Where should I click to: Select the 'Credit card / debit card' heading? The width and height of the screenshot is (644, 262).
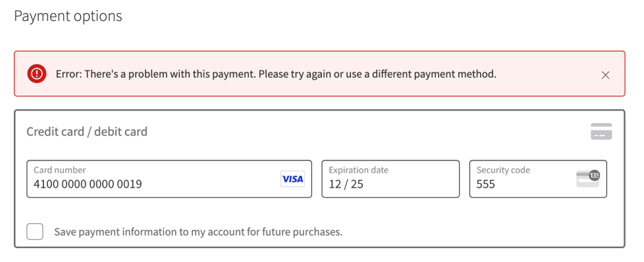[x=87, y=132]
